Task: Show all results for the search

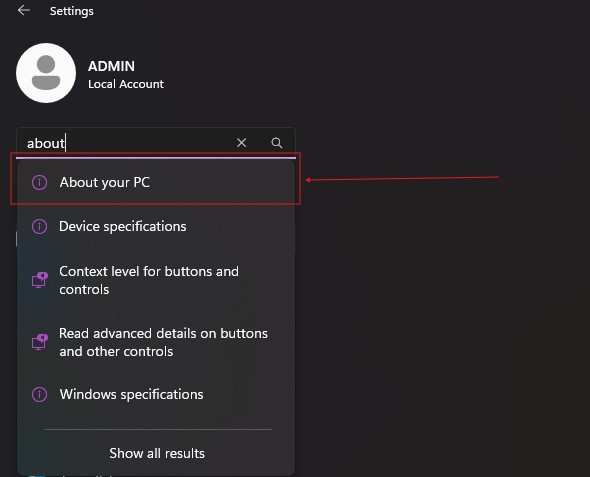Action: (157, 453)
